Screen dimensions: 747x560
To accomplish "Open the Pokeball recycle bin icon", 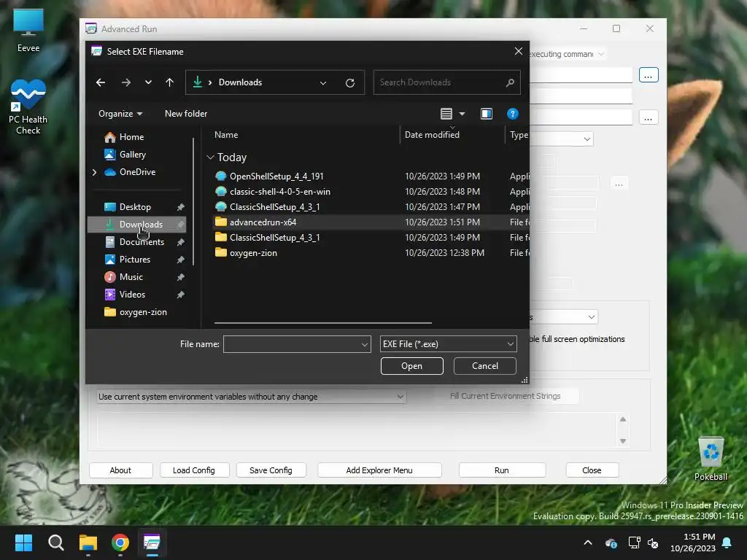I will tap(711, 459).
